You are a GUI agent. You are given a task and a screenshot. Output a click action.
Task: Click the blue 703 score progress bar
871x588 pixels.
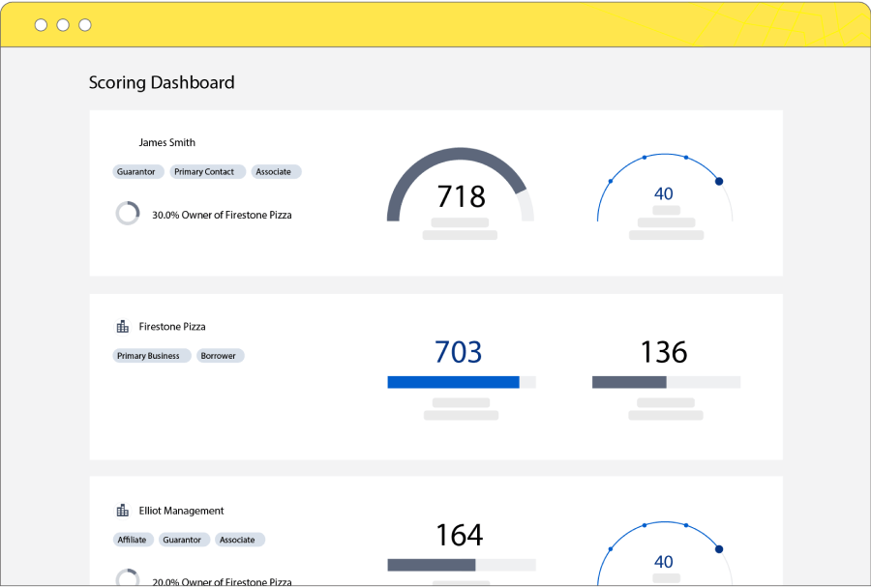tap(453, 382)
